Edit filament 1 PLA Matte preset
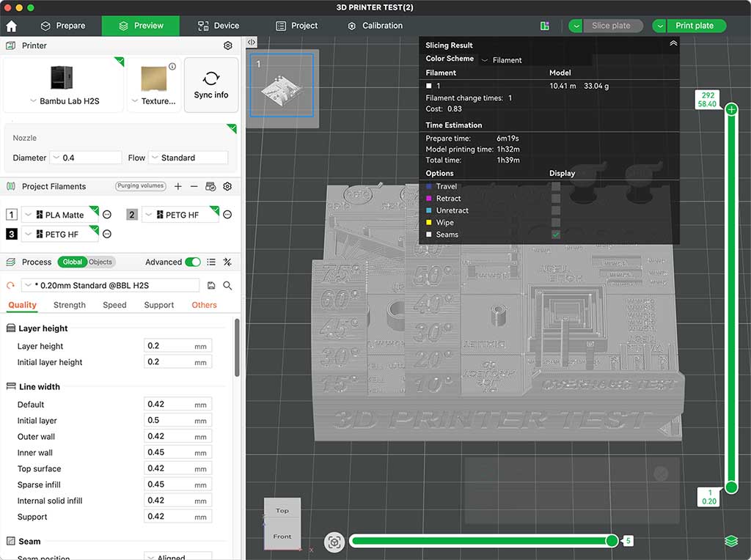This screenshot has width=751, height=560. [107, 215]
